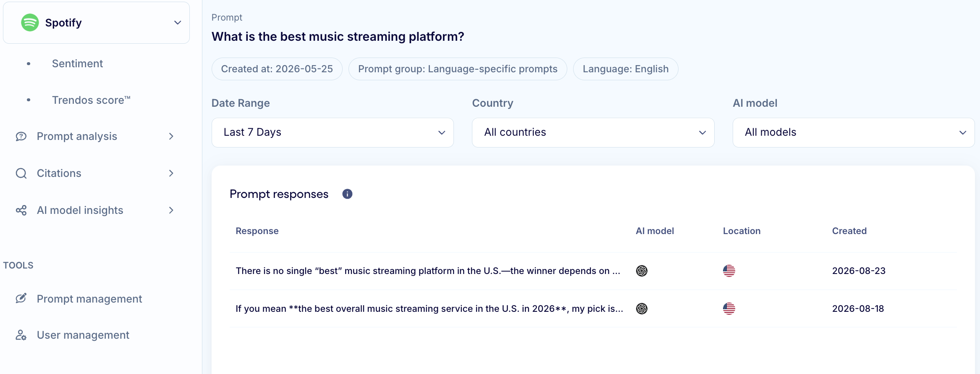Click the ChatGPT icon in the 2026-08-18 row
The height and width of the screenshot is (374, 980).
[642, 308]
